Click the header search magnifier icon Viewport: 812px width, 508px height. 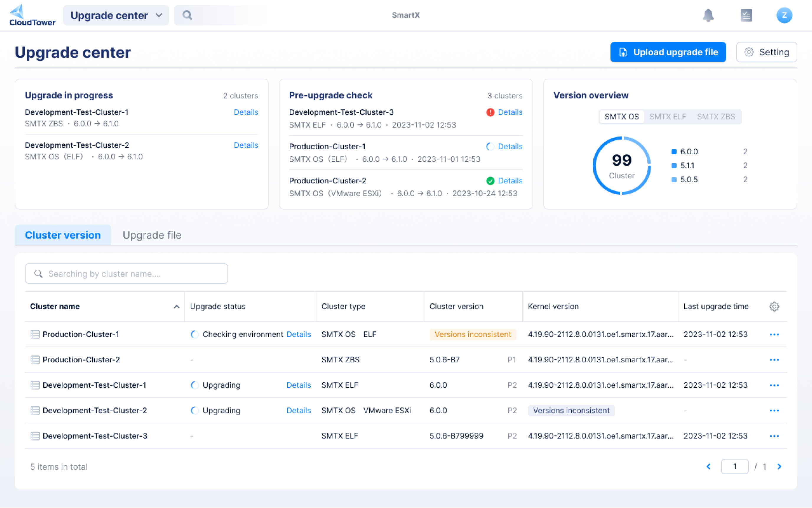coord(187,15)
